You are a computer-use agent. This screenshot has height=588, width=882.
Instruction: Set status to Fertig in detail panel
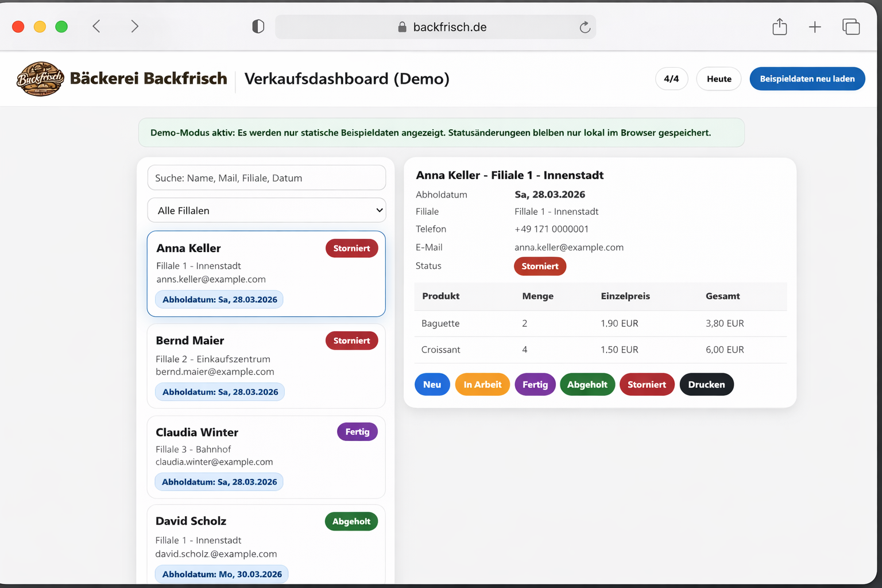535,385
